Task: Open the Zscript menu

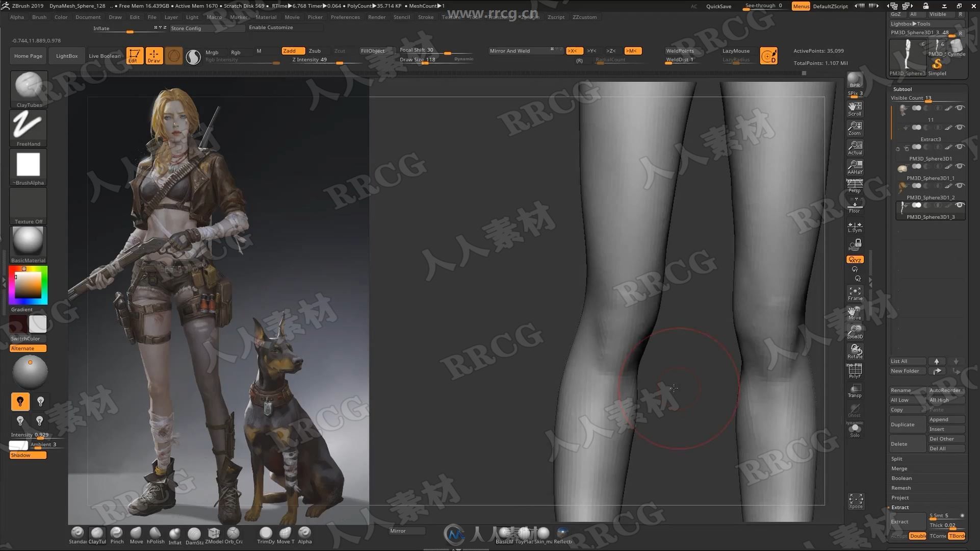Action: tap(556, 17)
